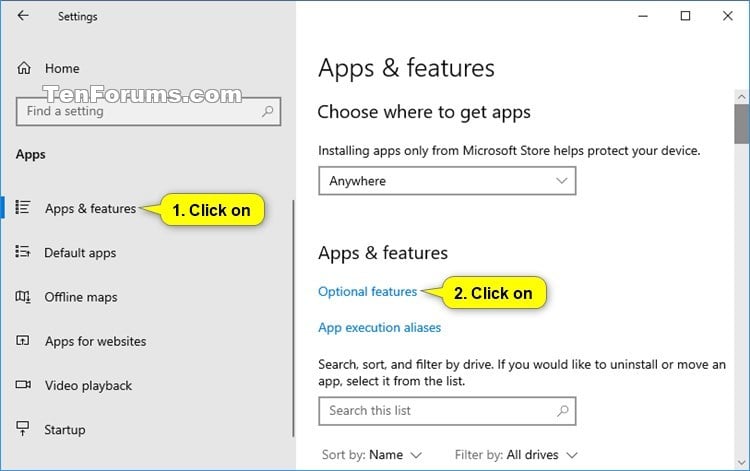The height and width of the screenshot is (471, 750).
Task: Click the Home house icon
Action: pyautogui.click(x=24, y=68)
